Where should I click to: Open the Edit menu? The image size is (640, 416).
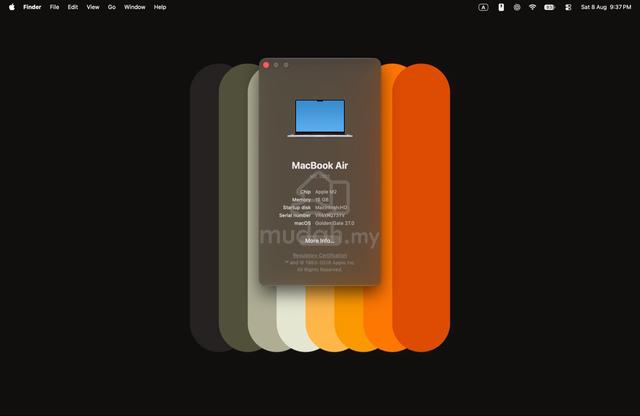[x=73, y=7]
